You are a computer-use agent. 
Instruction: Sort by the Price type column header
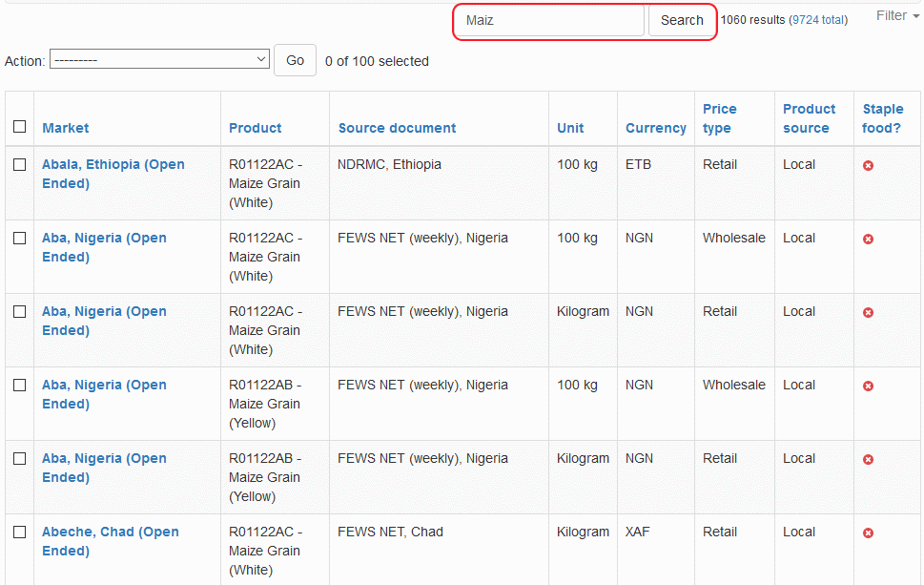[719, 118]
